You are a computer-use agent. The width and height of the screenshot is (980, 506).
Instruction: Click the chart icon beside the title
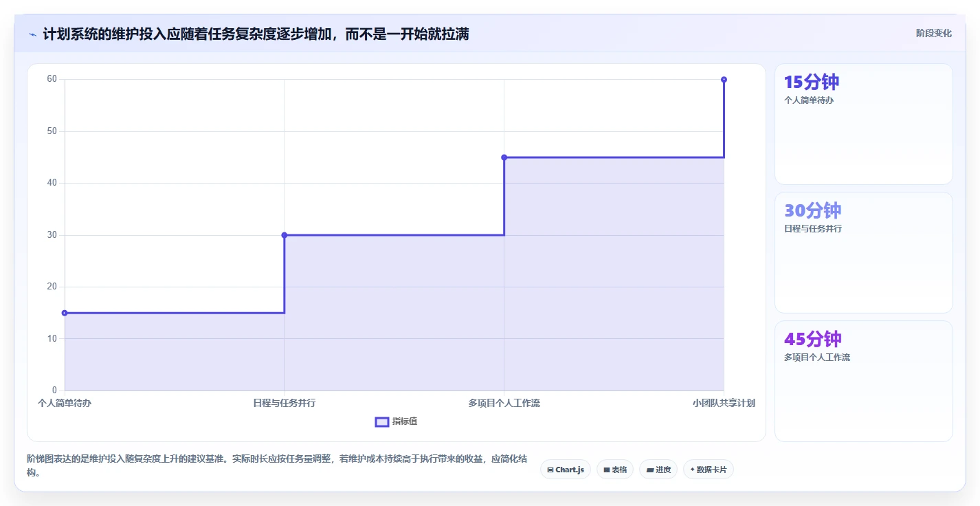(x=32, y=34)
